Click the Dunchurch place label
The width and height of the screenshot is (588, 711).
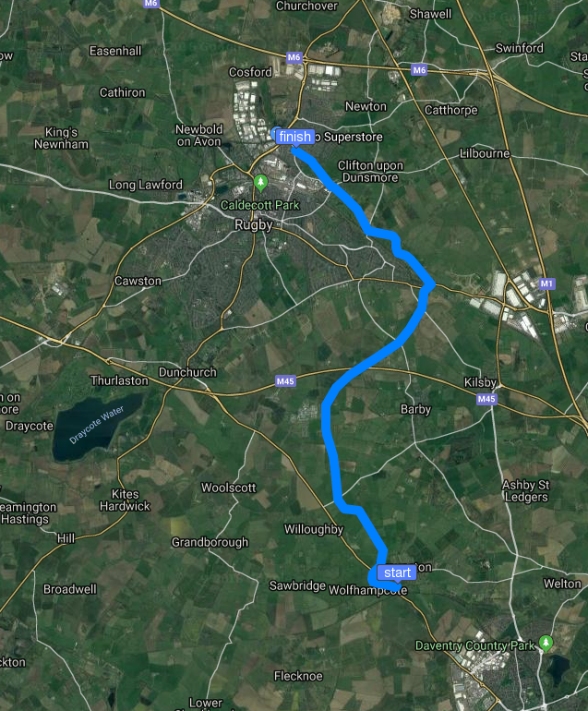(187, 372)
